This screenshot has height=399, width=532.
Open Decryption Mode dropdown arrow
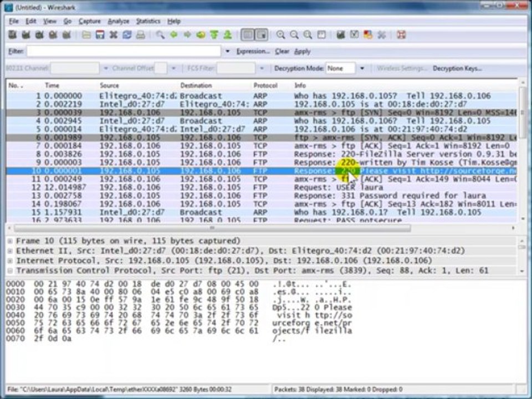click(x=362, y=69)
